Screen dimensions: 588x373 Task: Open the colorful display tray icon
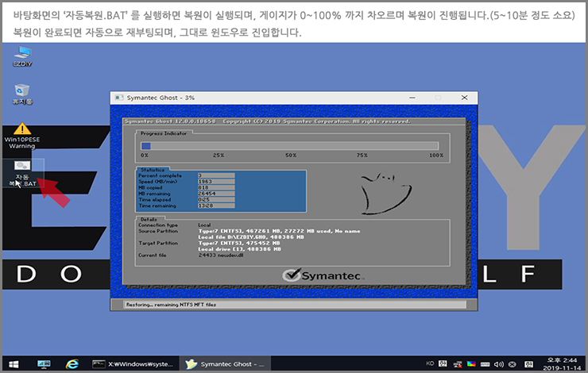471,364
